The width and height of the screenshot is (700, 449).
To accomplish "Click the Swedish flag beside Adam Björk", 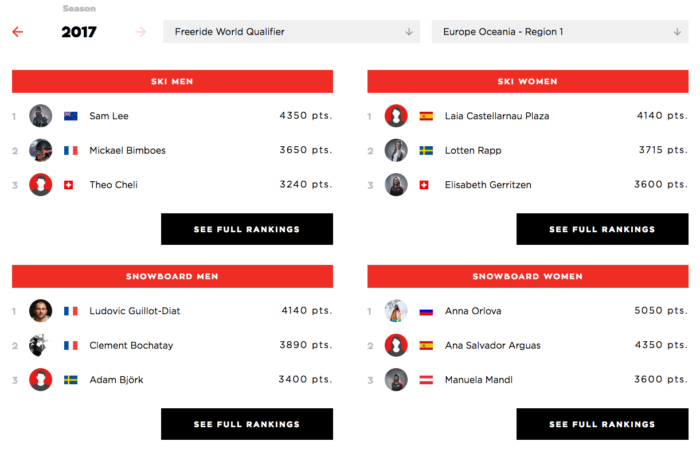I will (x=71, y=380).
